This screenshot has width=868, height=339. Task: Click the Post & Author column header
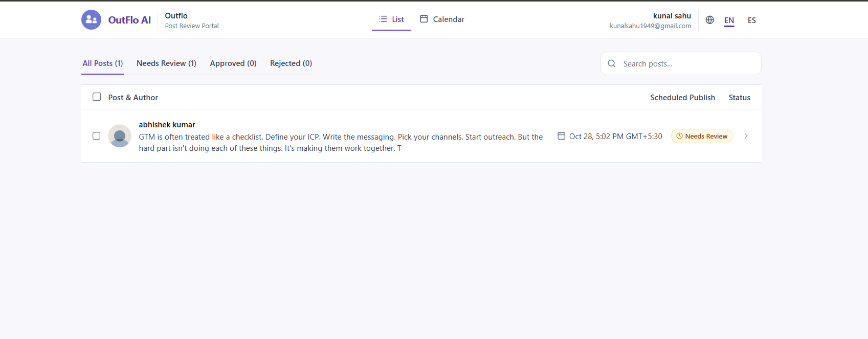tap(133, 98)
